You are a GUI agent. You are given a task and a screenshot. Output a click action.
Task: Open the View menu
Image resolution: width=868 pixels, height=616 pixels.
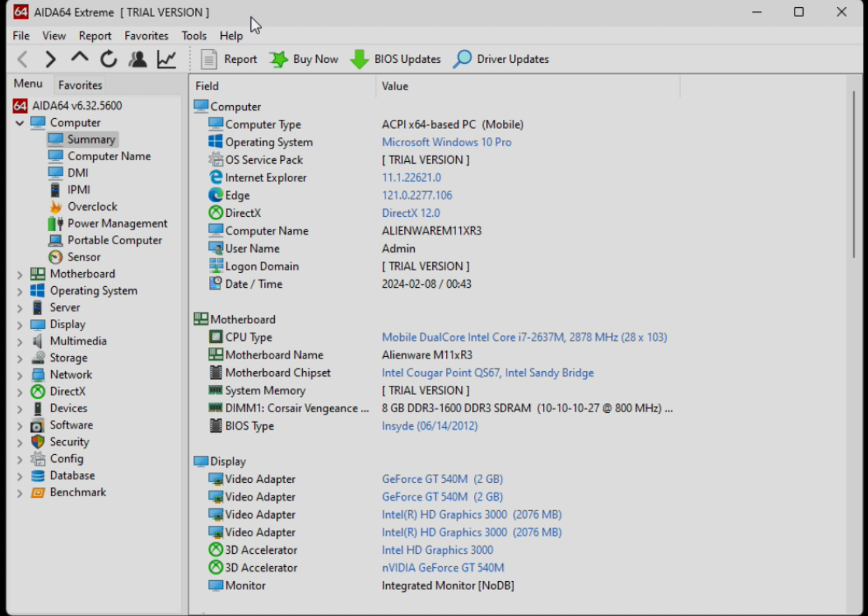[54, 36]
